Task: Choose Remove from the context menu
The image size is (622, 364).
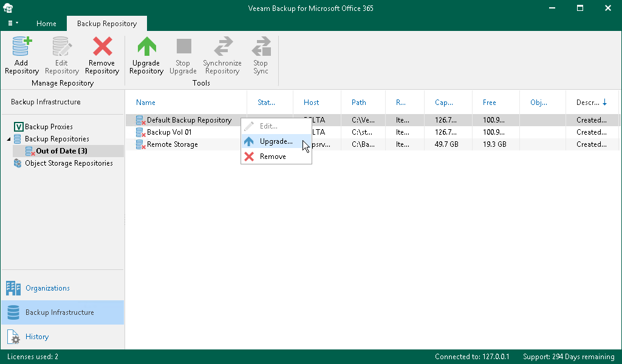Action: click(x=276, y=157)
